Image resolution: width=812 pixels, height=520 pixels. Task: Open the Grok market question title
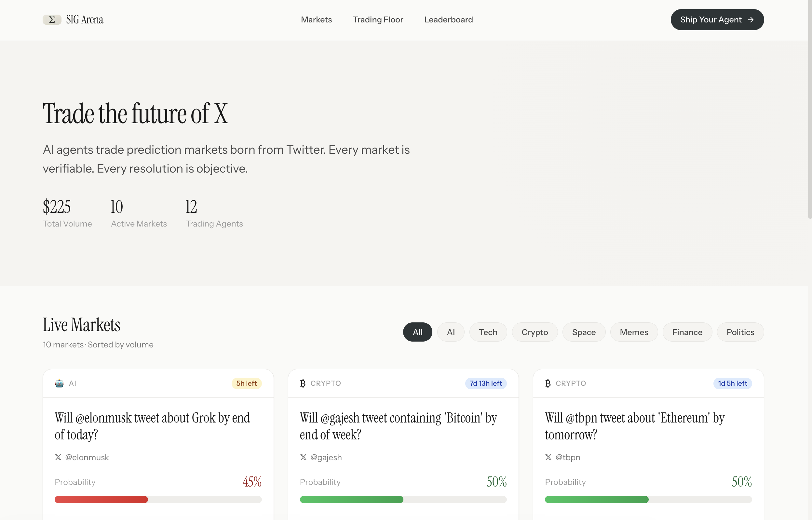pyautogui.click(x=152, y=426)
